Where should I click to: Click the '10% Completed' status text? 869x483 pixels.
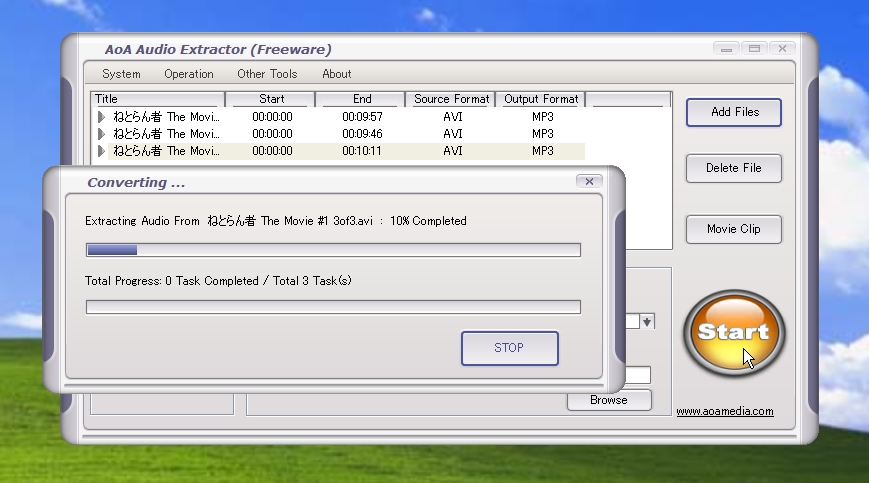[428, 221]
